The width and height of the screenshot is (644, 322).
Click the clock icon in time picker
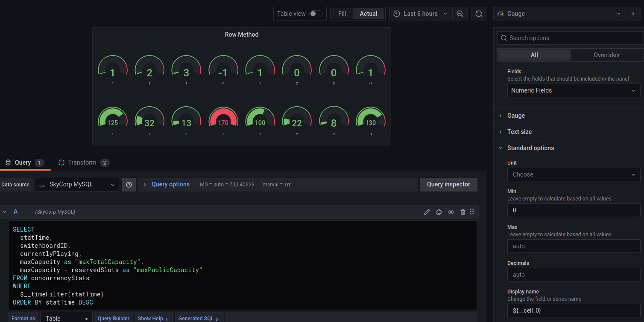coord(396,14)
